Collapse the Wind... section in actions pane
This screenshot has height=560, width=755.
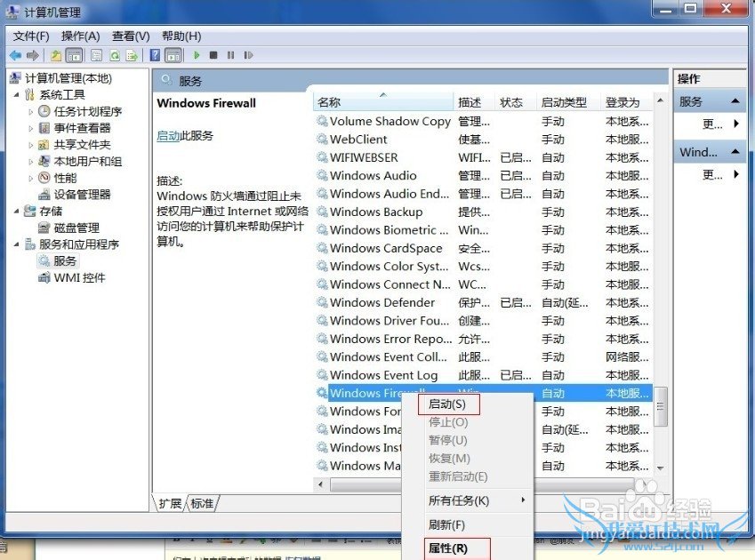point(735,151)
